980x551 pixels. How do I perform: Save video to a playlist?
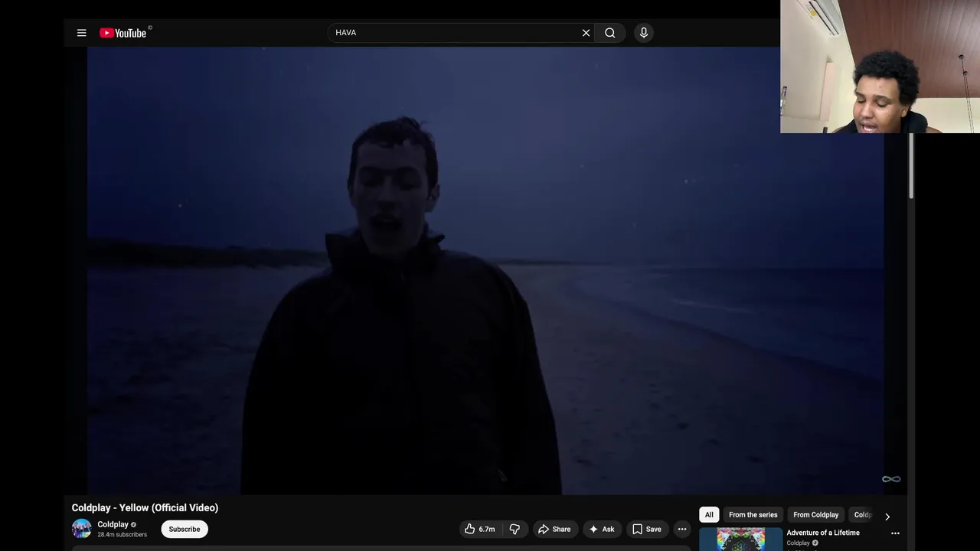point(647,529)
